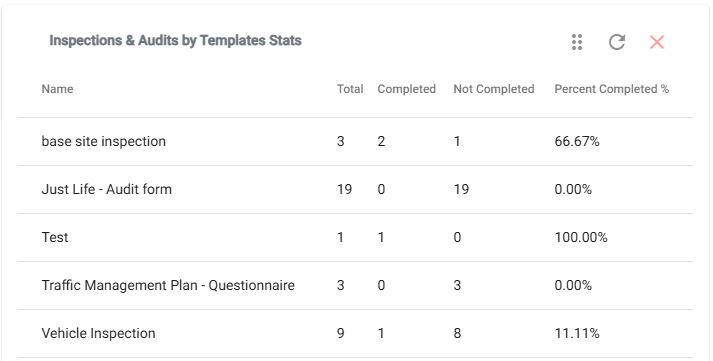
Task: Click the drag handle grid icon
Action: click(577, 42)
